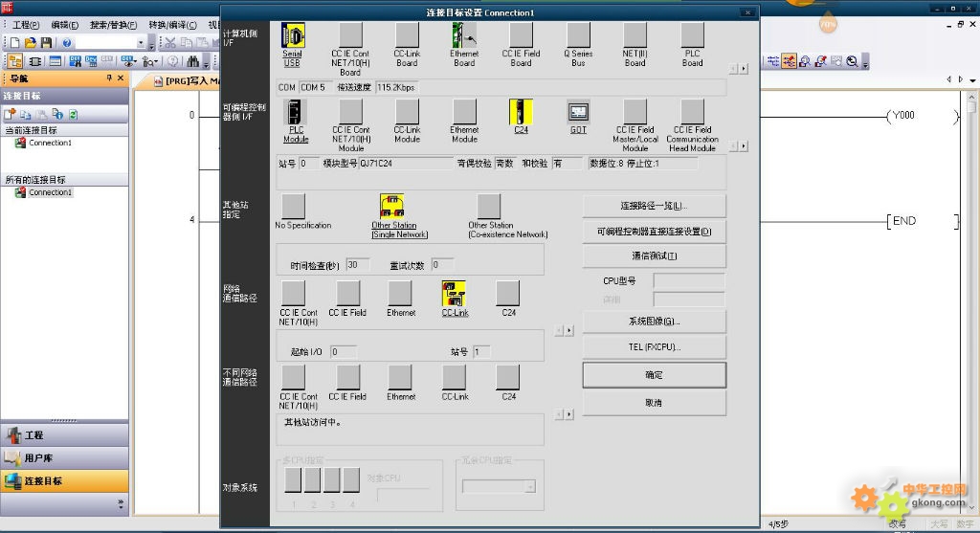Select CC IE Field Master/Local Module
Image resolution: width=980 pixels, height=533 pixels.
(635, 112)
